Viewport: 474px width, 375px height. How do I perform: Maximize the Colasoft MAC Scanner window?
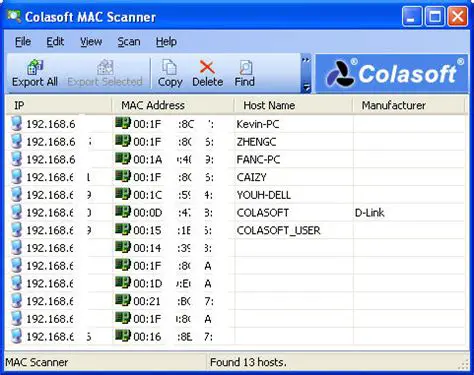(x=435, y=16)
